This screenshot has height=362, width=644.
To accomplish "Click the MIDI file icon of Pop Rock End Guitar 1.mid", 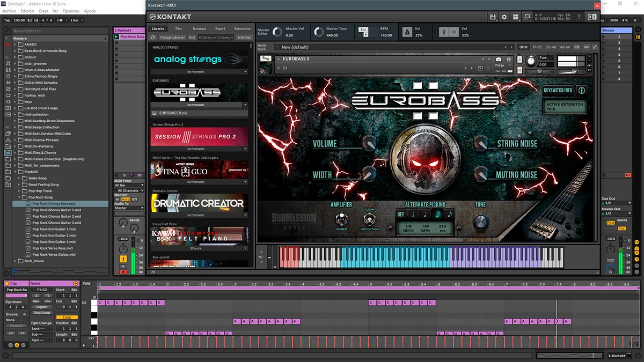I will pyautogui.click(x=28, y=230).
